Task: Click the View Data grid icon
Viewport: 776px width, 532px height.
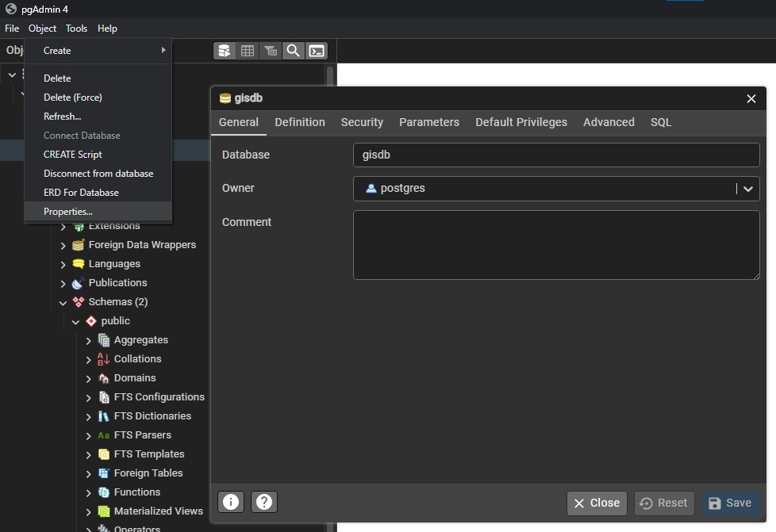Action: [x=248, y=51]
